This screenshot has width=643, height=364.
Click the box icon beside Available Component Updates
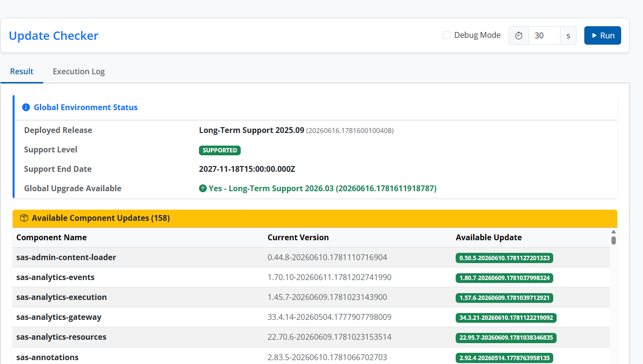(24, 218)
